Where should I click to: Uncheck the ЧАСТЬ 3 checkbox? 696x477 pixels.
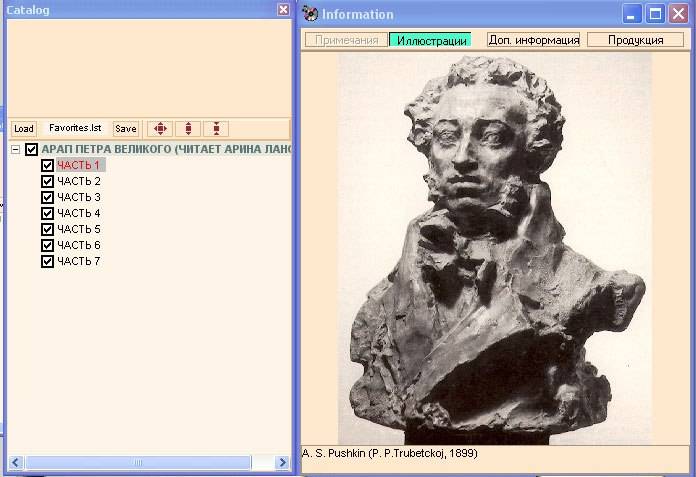click(47, 197)
